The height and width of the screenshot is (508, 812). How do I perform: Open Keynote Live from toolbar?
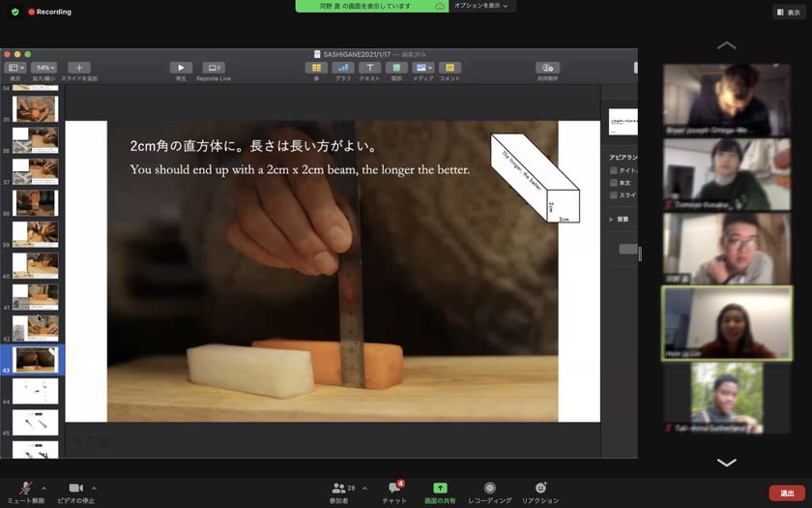[x=214, y=68]
